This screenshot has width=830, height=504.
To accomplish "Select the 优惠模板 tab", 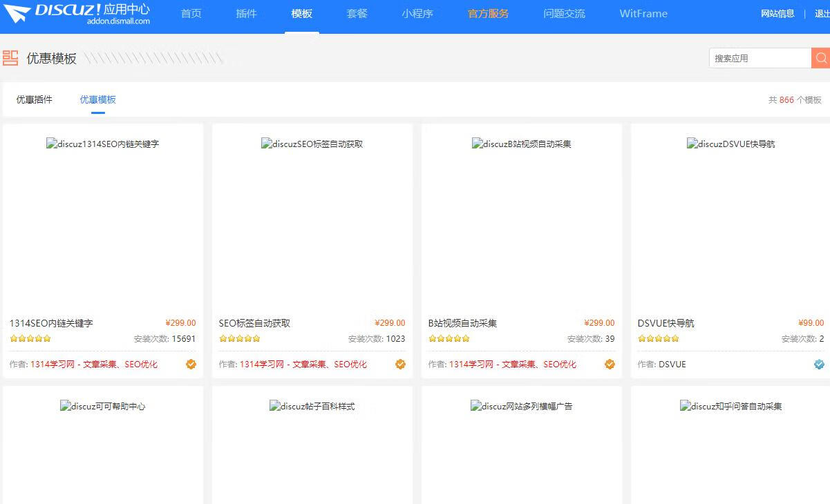I will pyautogui.click(x=97, y=99).
